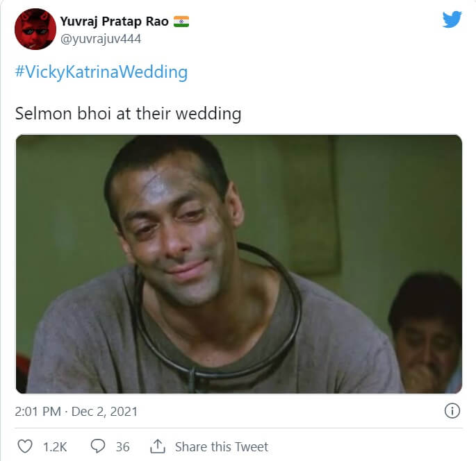Click the 1.2K likes count

point(55,446)
